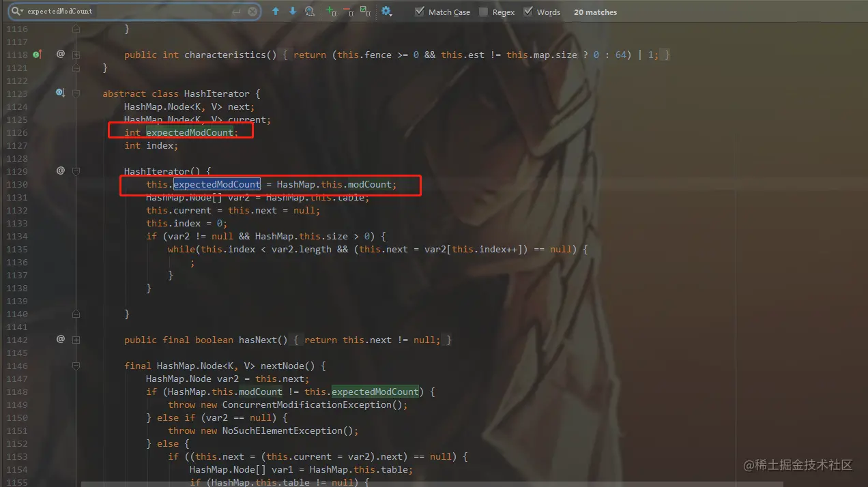Select all occurrences with the checkmark icon
The image size is (868, 487).
365,12
